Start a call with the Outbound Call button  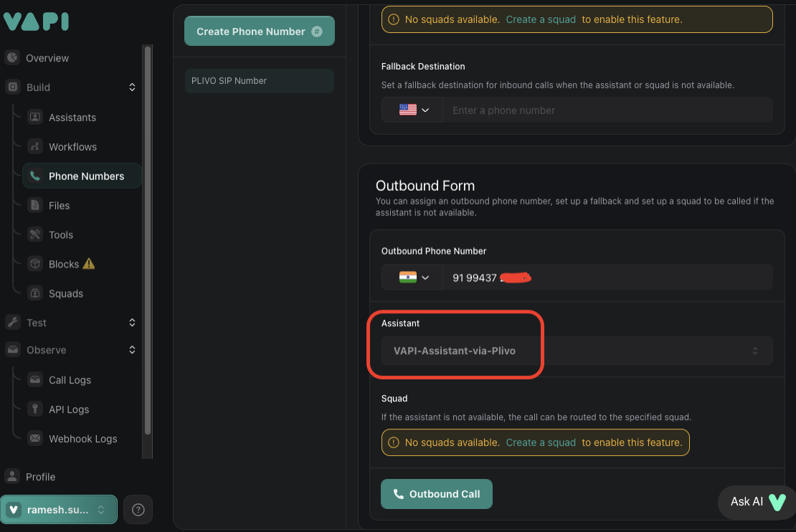pyautogui.click(x=436, y=494)
